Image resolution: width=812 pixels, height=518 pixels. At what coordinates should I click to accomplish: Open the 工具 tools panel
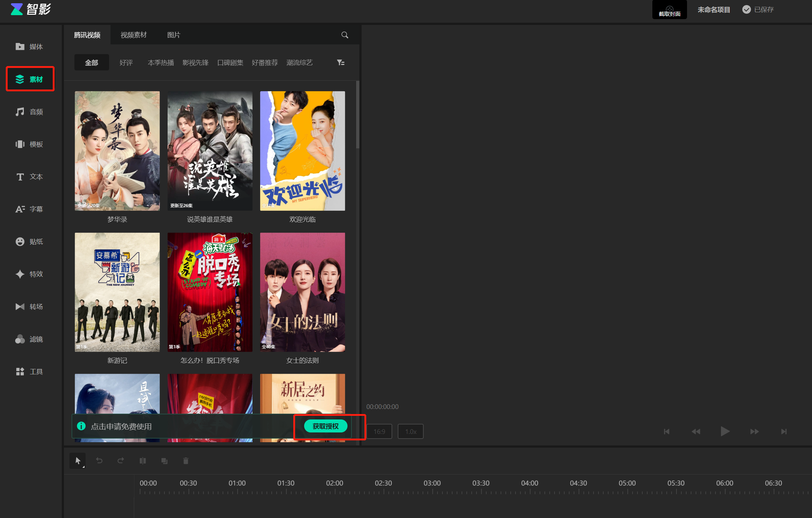[29, 372]
